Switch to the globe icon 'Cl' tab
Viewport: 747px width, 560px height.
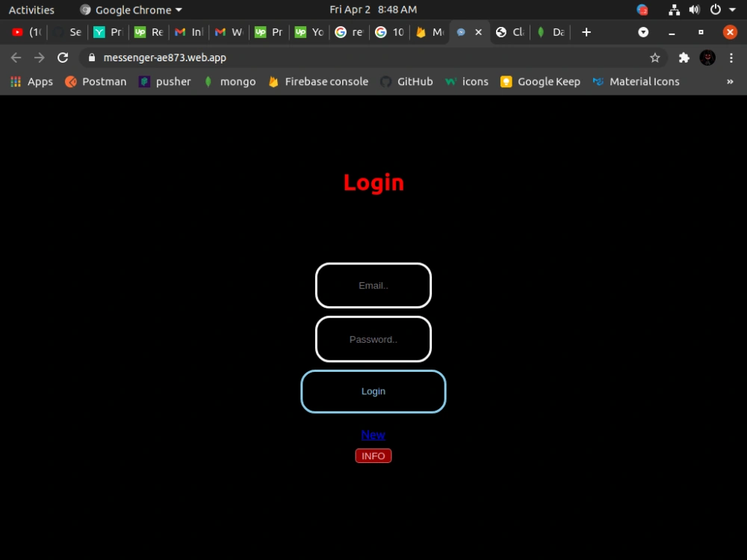pyautogui.click(x=509, y=32)
